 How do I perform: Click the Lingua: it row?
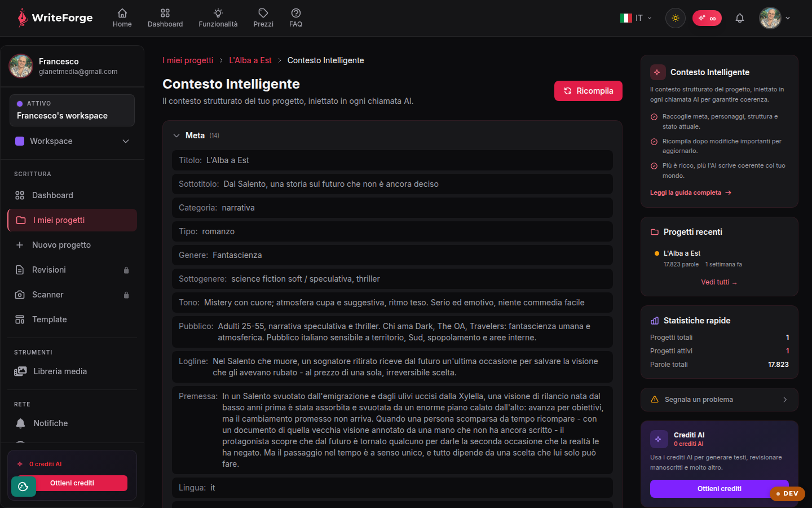point(392,488)
